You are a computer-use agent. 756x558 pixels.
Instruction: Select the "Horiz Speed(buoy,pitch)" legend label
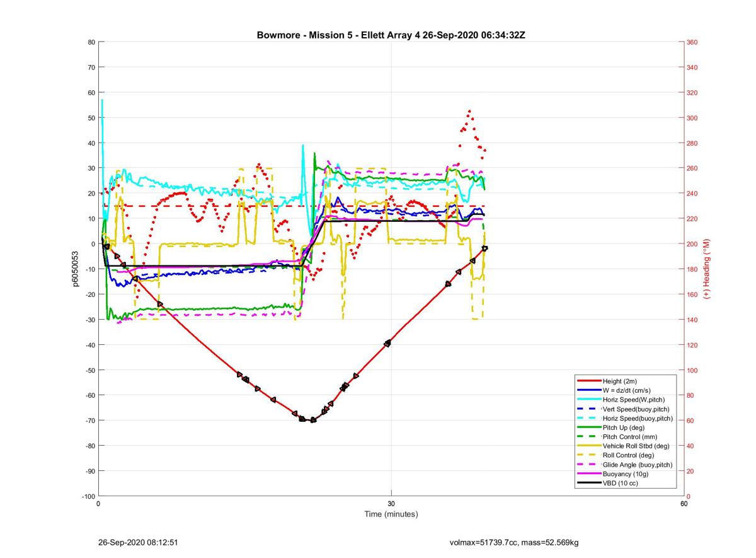638,418
